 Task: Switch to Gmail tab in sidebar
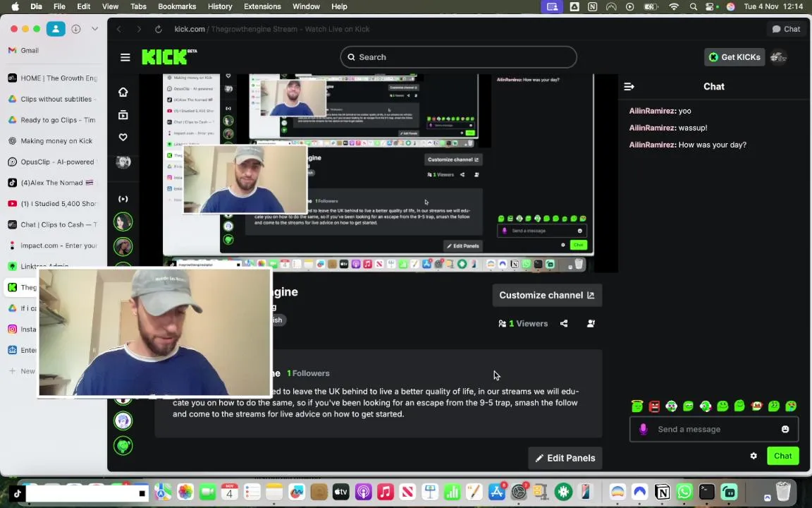pyautogui.click(x=52, y=50)
